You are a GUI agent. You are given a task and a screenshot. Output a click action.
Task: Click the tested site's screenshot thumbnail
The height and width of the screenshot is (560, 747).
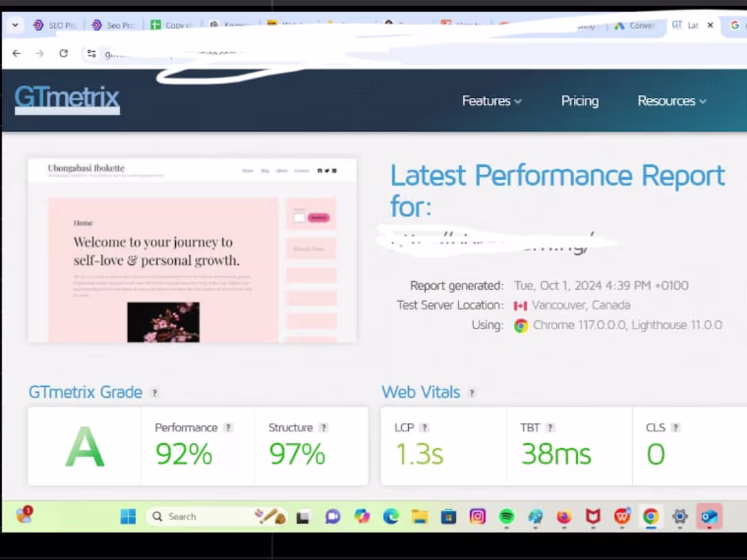tap(192, 250)
